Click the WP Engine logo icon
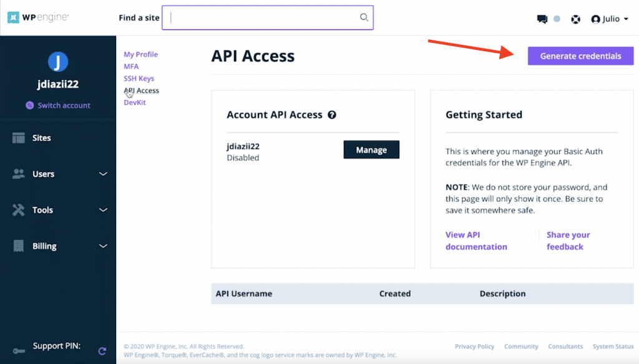This screenshot has height=364, width=639. coord(13,17)
